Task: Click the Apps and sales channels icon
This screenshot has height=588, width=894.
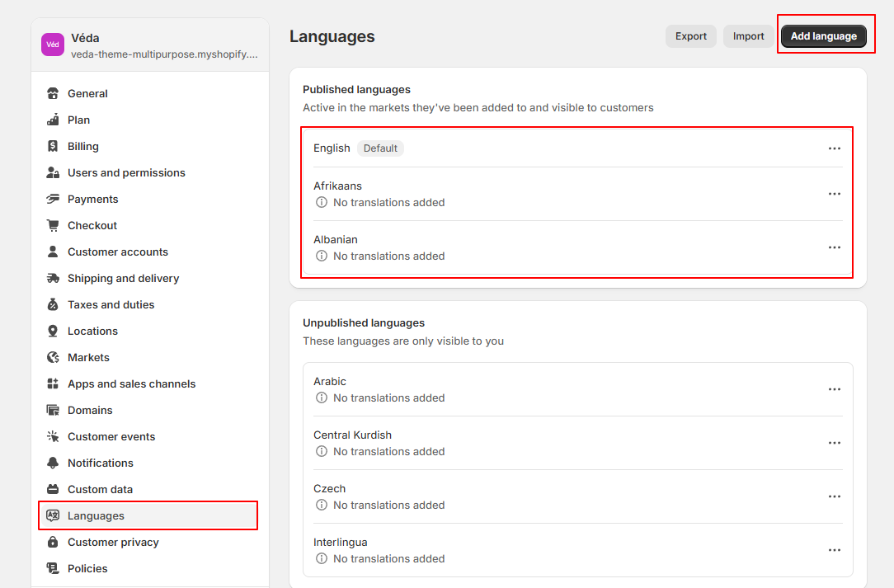Action: (54, 383)
